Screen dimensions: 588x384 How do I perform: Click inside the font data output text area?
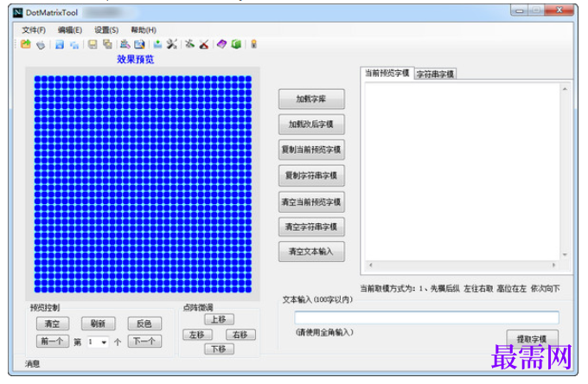coord(462,171)
